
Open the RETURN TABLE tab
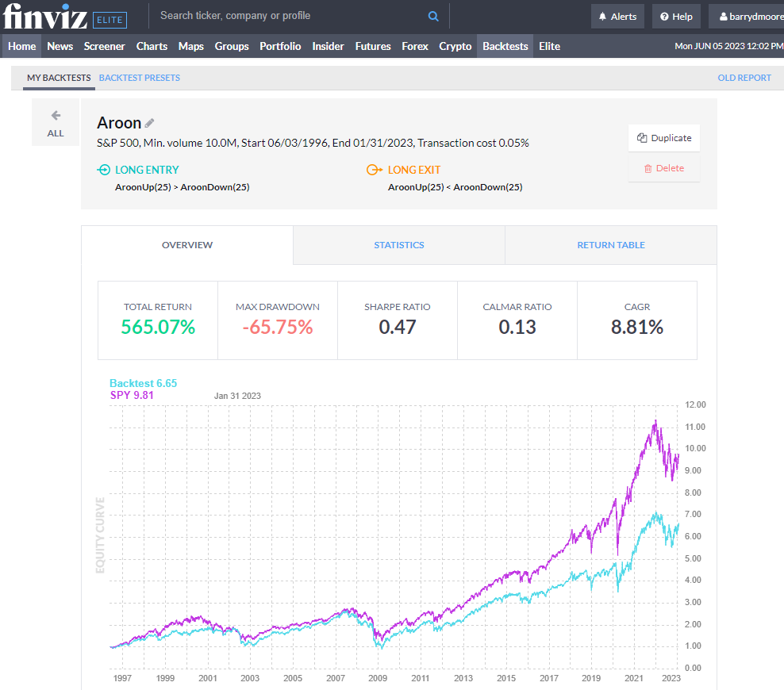click(x=610, y=245)
